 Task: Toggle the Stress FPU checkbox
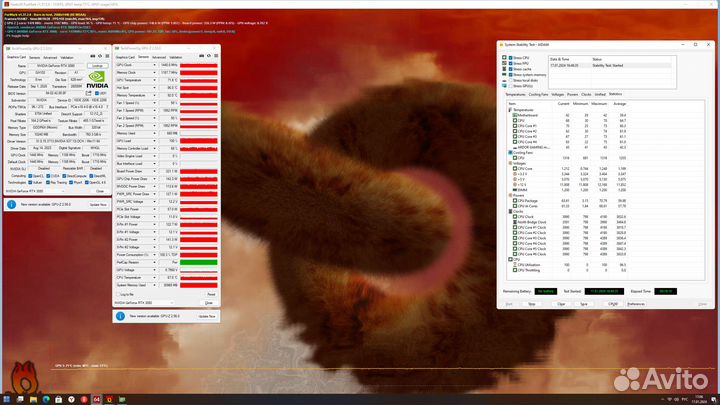pyautogui.click(x=511, y=63)
